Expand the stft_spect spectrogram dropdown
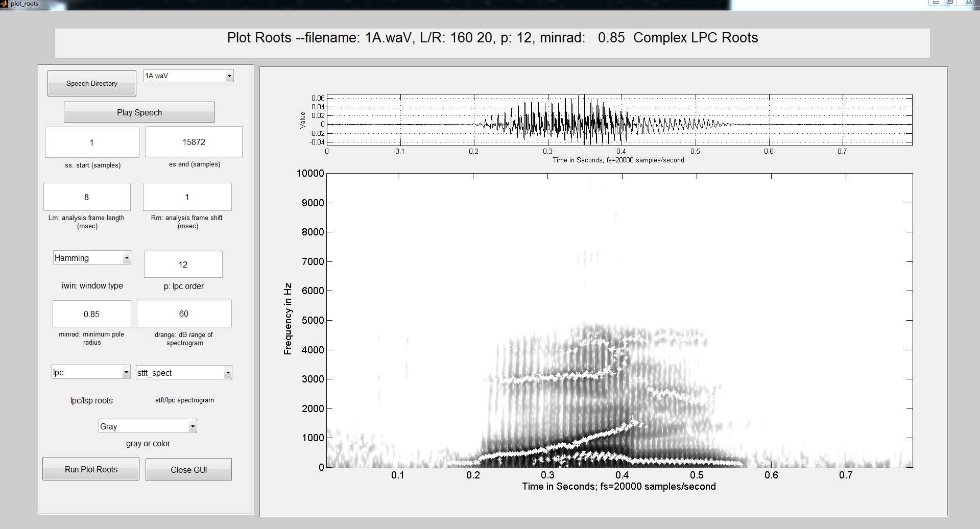This screenshot has height=529, width=980. (184, 373)
